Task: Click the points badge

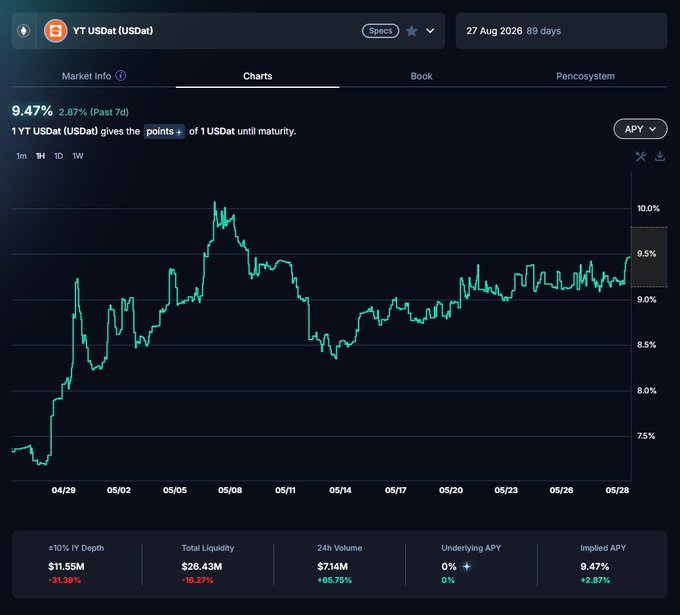Action: coord(164,131)
